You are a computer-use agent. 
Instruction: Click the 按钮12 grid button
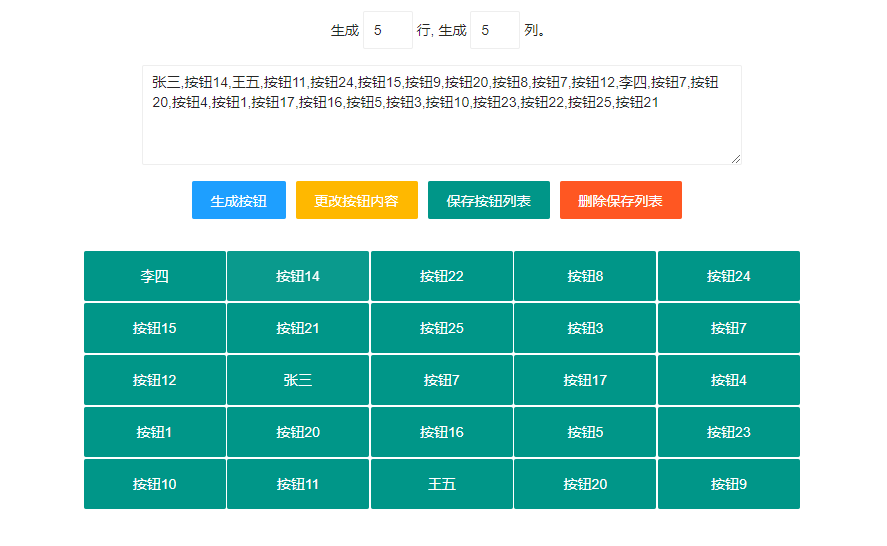155,380
